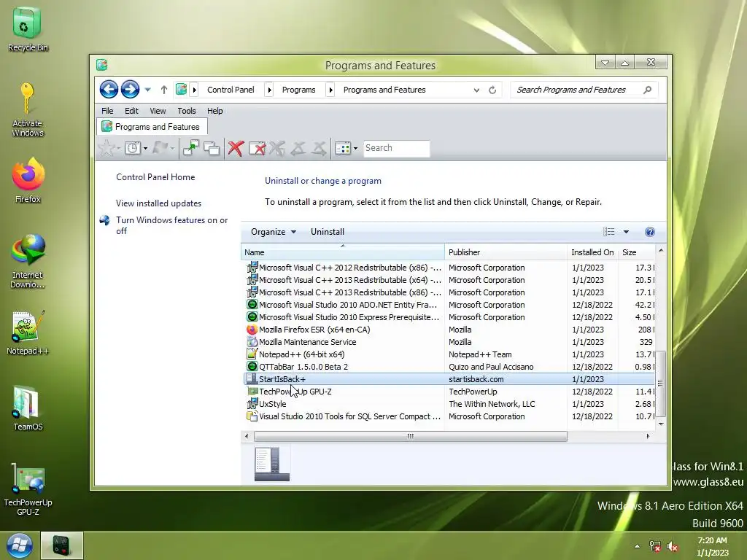Click the window with red X icon

tap(258, 148)
